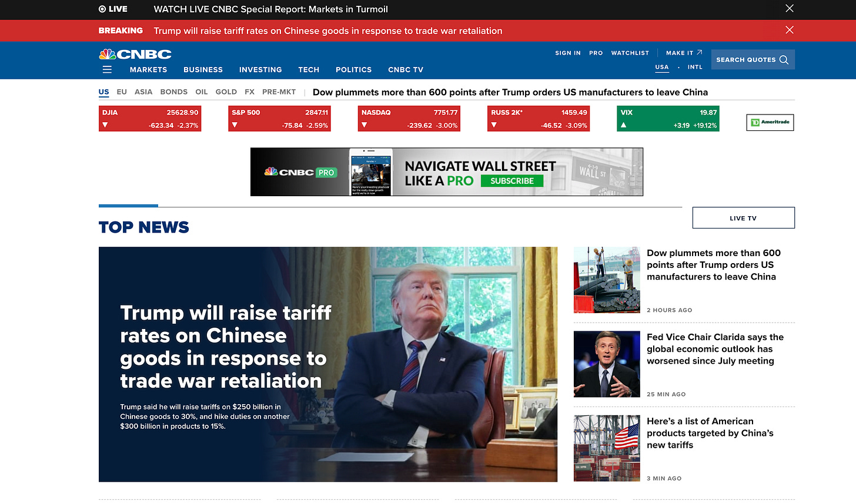Open the Sign In link
Viewport: 856px width, 504px height.
click(567, 53)
